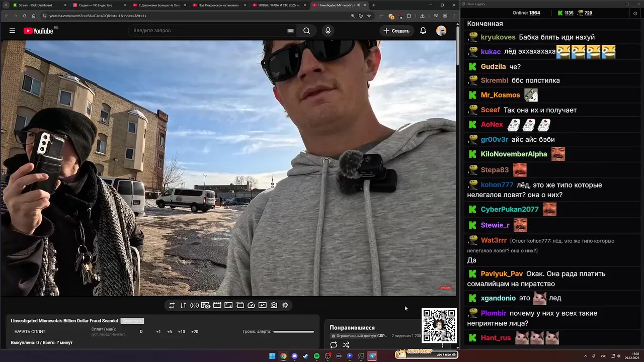The image size is (644, 362).
Task: Add +10 minutes to split
Action: click(182, 331)
